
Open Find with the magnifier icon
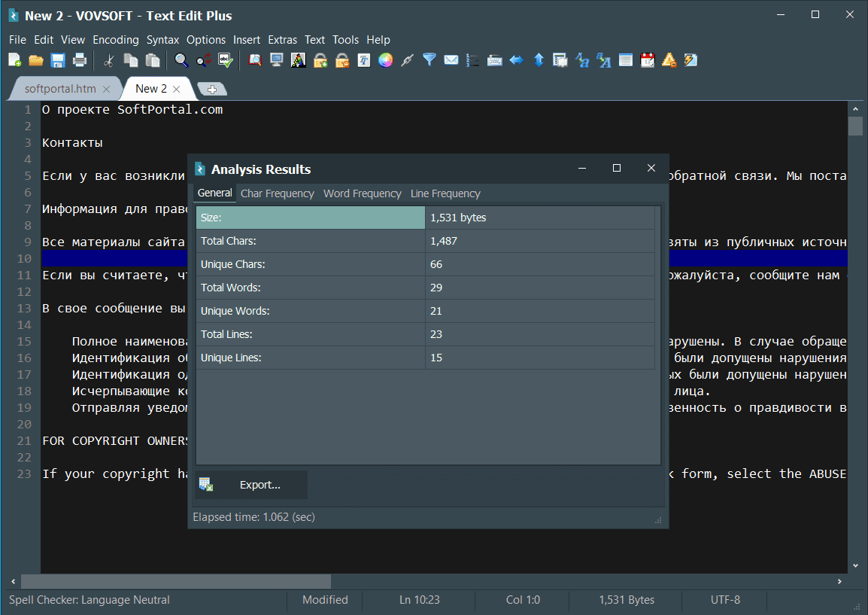181,60
